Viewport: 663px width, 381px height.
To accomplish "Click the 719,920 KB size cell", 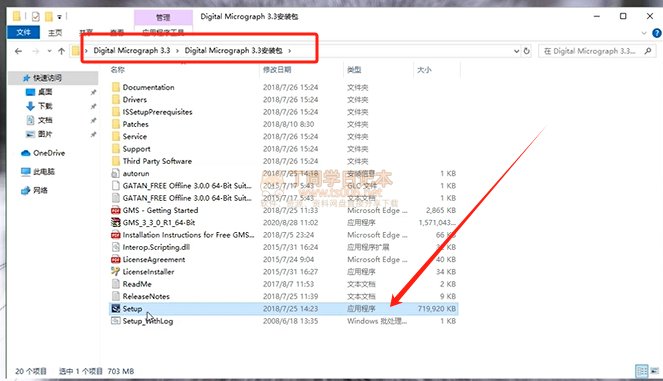I will pos(437,309).
